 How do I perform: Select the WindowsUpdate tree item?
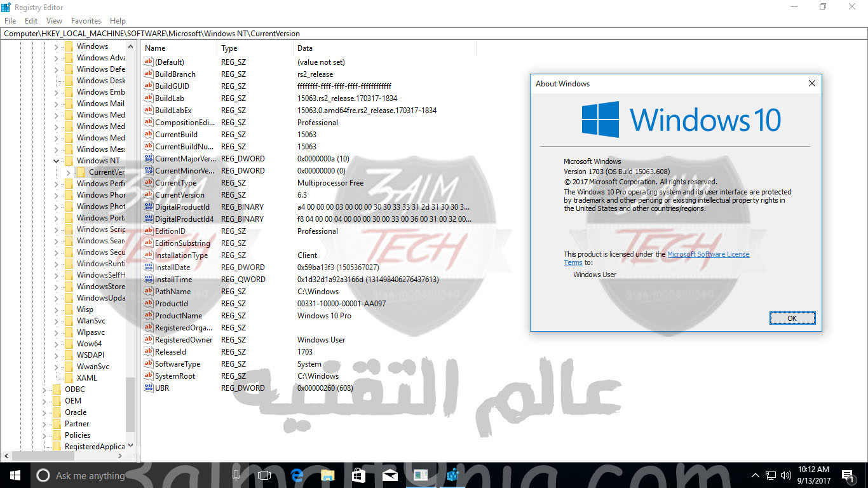pyautogui.click(x=101, y=298)
